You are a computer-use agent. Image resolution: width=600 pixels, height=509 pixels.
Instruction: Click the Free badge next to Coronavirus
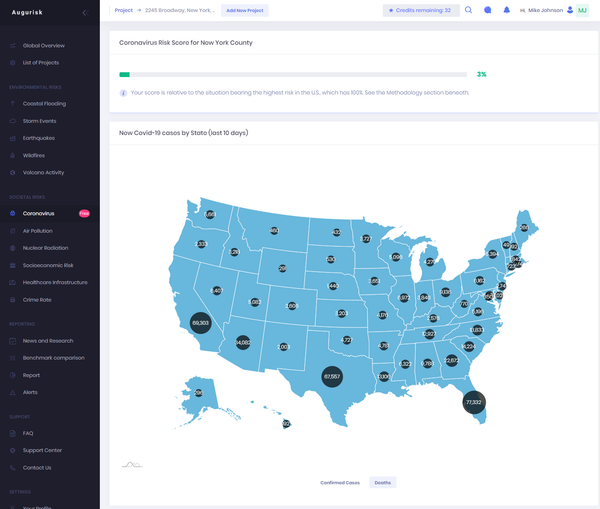pyautogui.click(x=84, y=214)
